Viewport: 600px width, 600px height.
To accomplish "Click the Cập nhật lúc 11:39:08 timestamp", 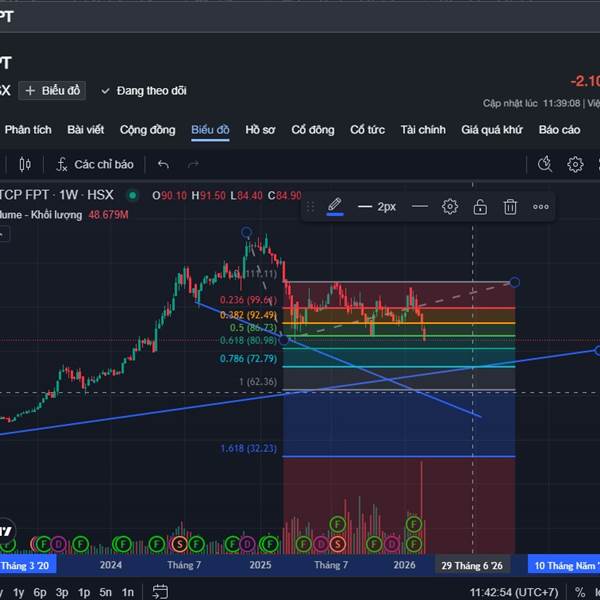I will pyautogui.click(x=532, y=103).
